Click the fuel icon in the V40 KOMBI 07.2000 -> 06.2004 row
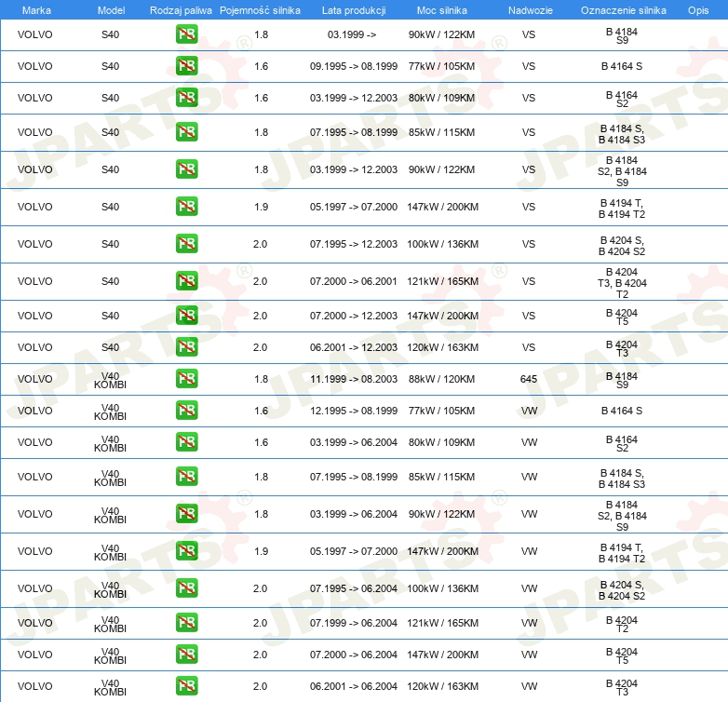 coord(186,654)
